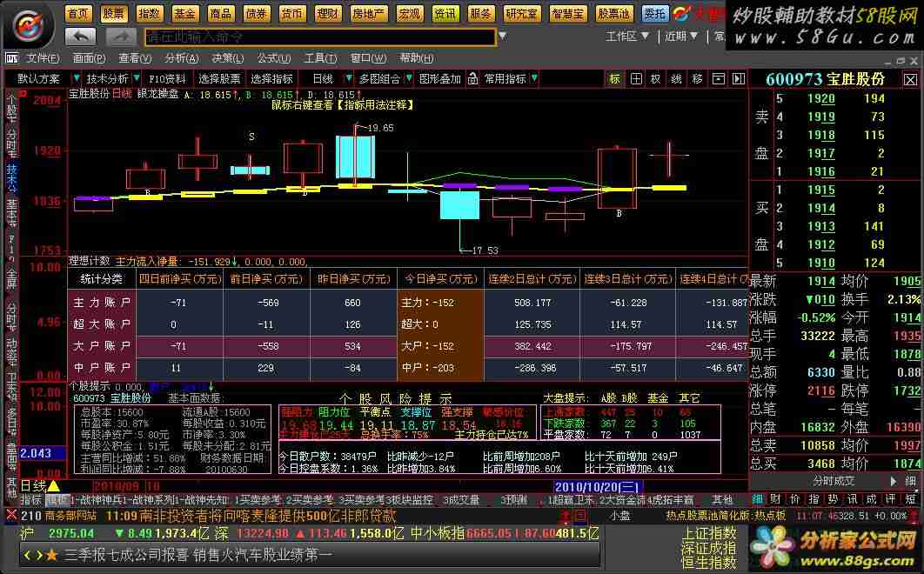
Task: Click the back arrow navigation button
Action: 80,37
